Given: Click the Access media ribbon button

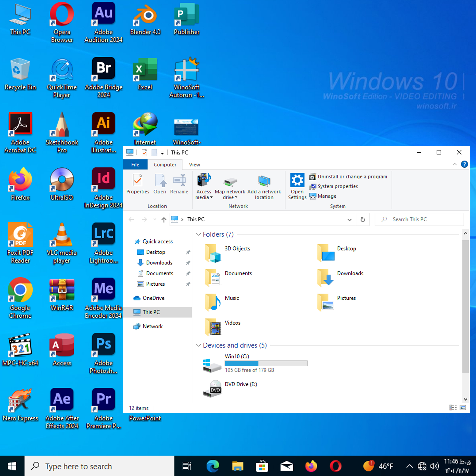Looking at the screenshot, I should click(x=204, y=186).
